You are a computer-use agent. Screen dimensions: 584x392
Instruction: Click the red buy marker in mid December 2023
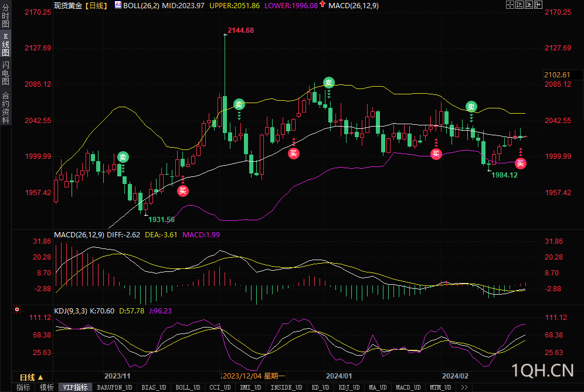click(294, 154)
